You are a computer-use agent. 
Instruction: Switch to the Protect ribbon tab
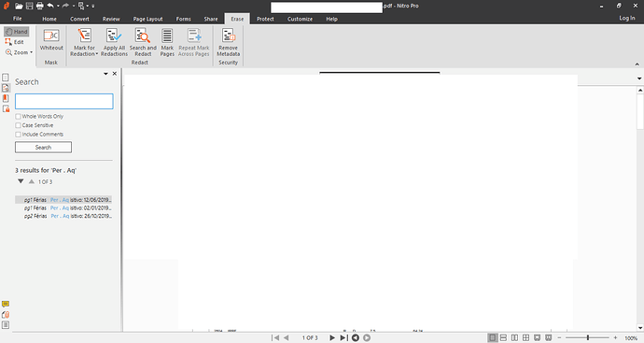265,19
